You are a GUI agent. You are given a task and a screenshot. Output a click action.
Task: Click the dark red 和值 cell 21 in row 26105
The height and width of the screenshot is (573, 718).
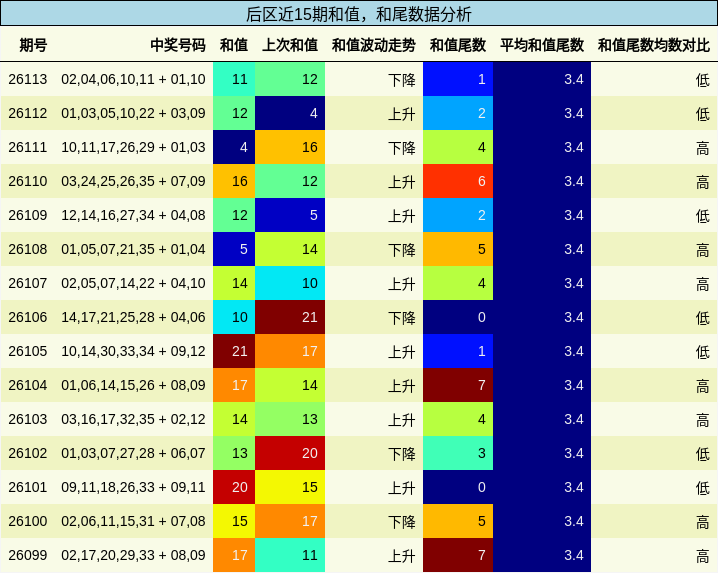234,351
